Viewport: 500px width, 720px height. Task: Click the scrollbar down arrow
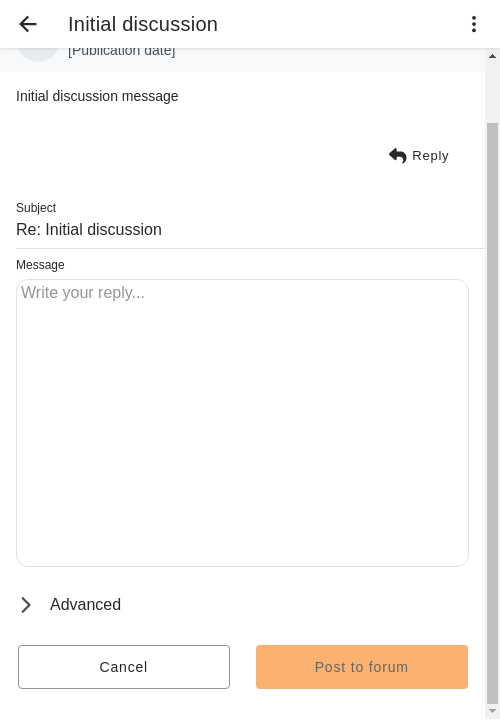click(492, 711)
